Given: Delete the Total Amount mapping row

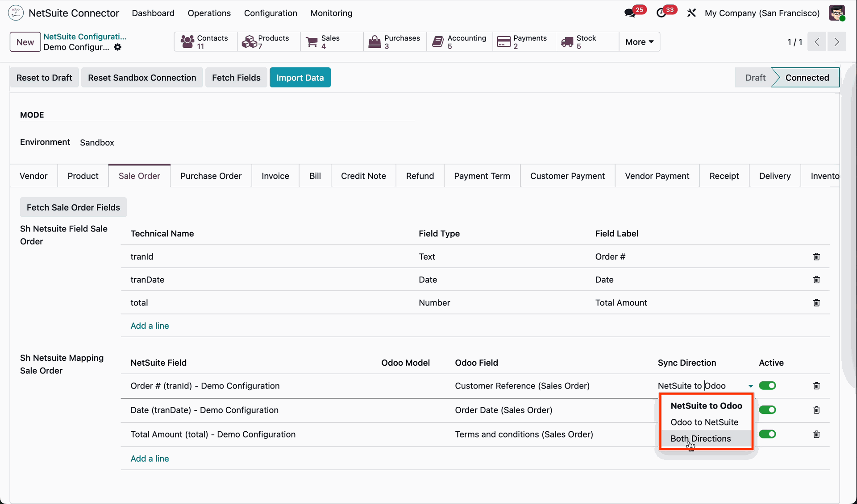Looking at the screenshot, I should tap(816, 434).
